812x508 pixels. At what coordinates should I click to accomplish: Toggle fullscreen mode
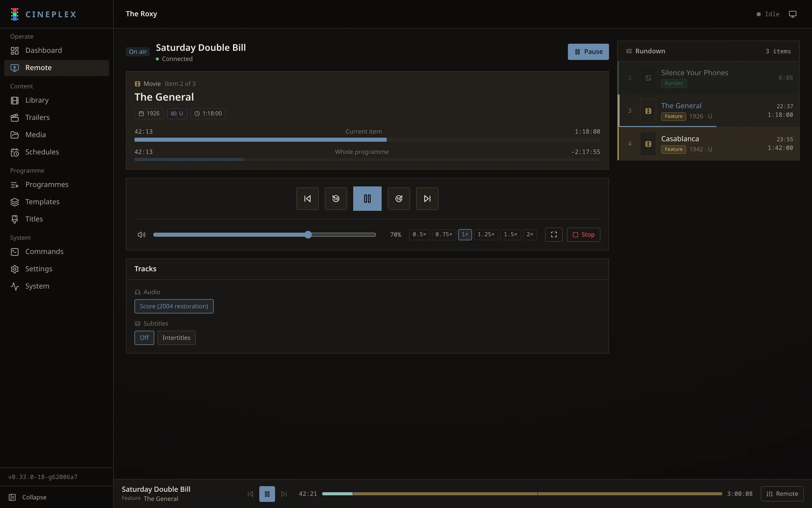coord(554,234)
